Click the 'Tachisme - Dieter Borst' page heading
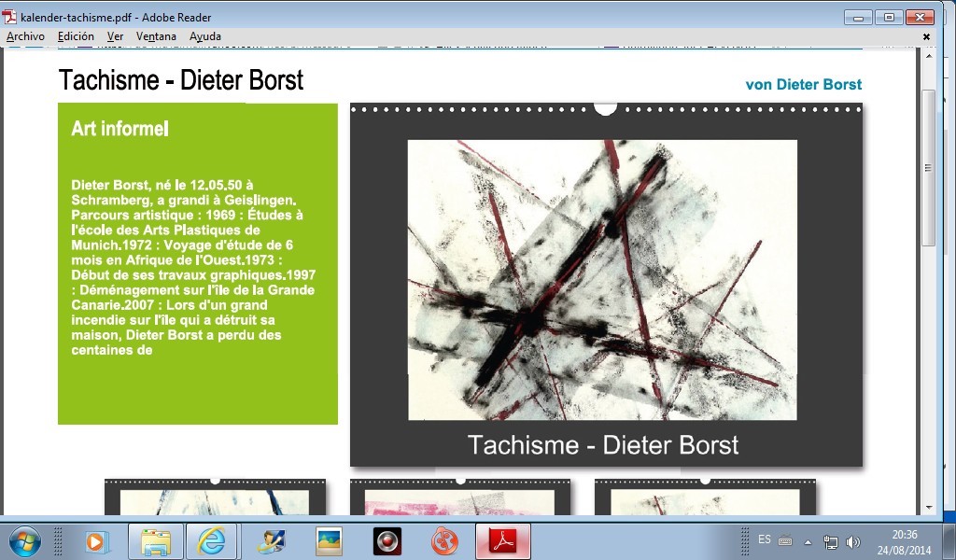This screenshot has width=956, height=560. (181, 80)
